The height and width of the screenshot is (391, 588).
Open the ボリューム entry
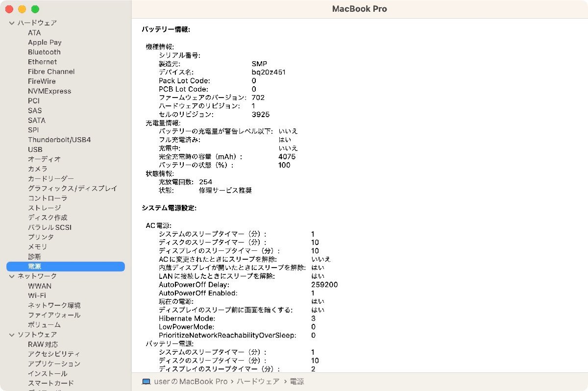pos(44,325)
